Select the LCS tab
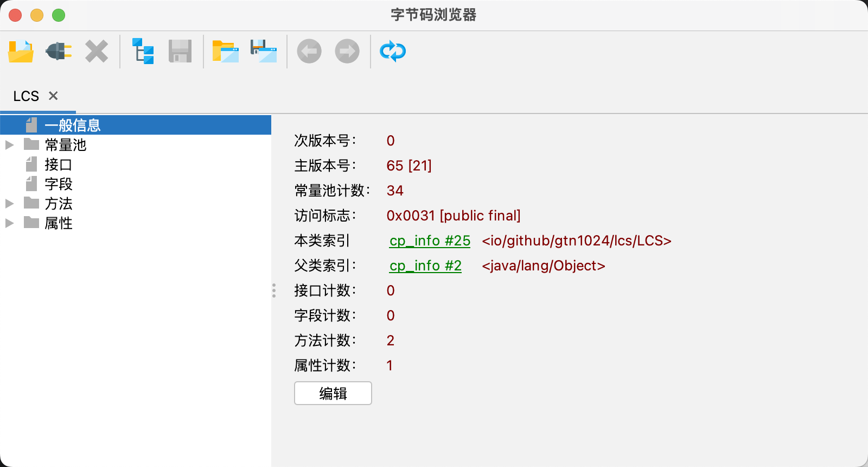The image size is (868, 467). 26,96
